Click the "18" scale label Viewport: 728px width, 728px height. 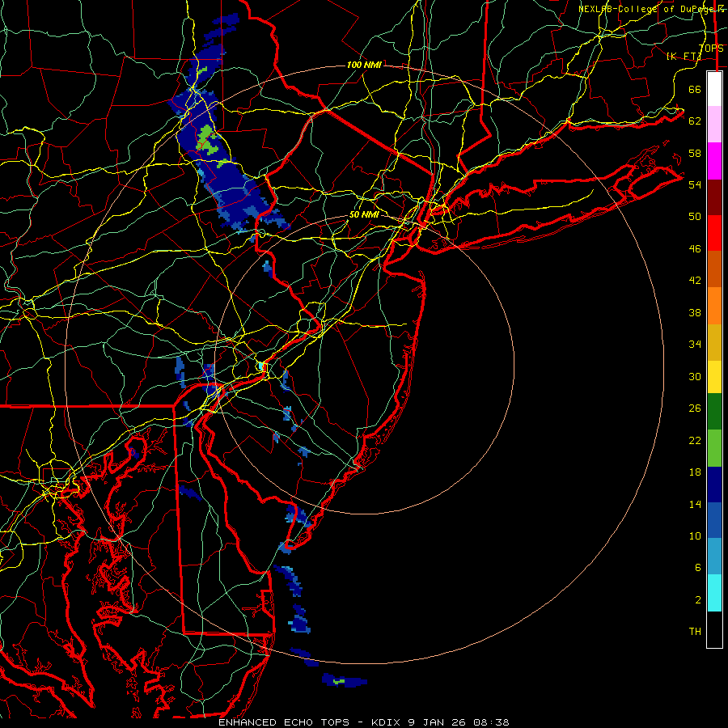pyautogui.click(x=695, y=472)
